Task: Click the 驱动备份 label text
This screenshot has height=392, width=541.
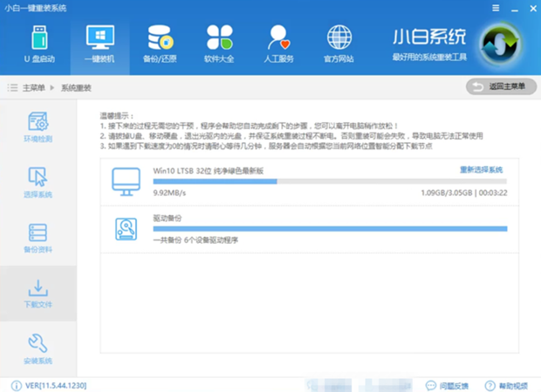Action: tap(168, 218)
